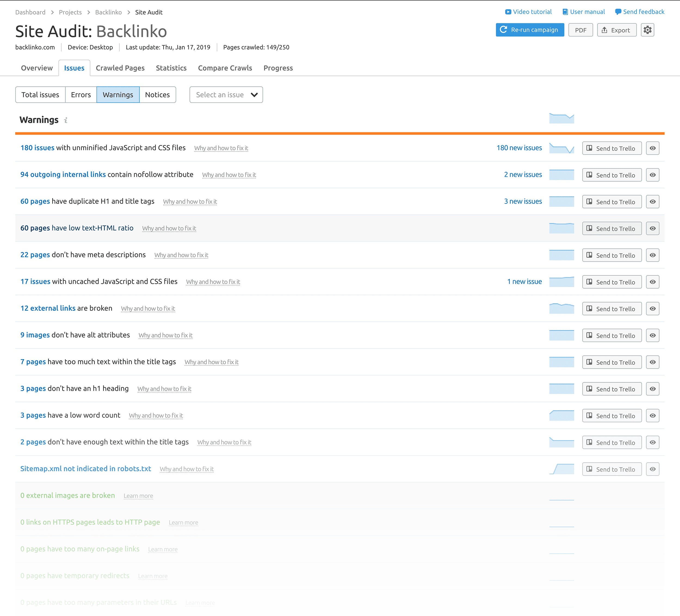Switch to the Statistics tab
The image size is (680, 616).
click(171, 67)
